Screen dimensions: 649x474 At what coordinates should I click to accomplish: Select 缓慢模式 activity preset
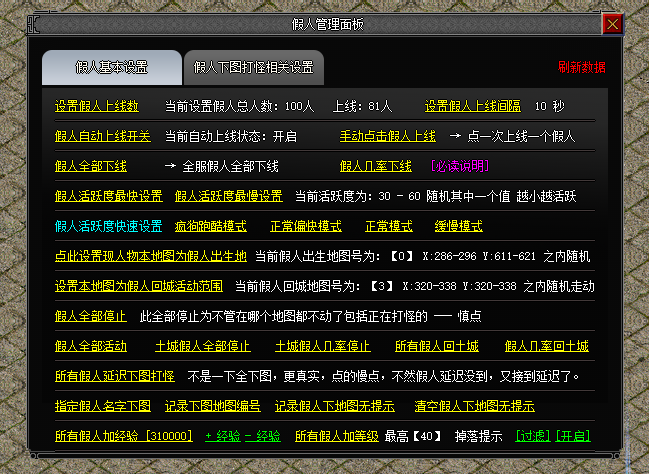coord(459,226)
